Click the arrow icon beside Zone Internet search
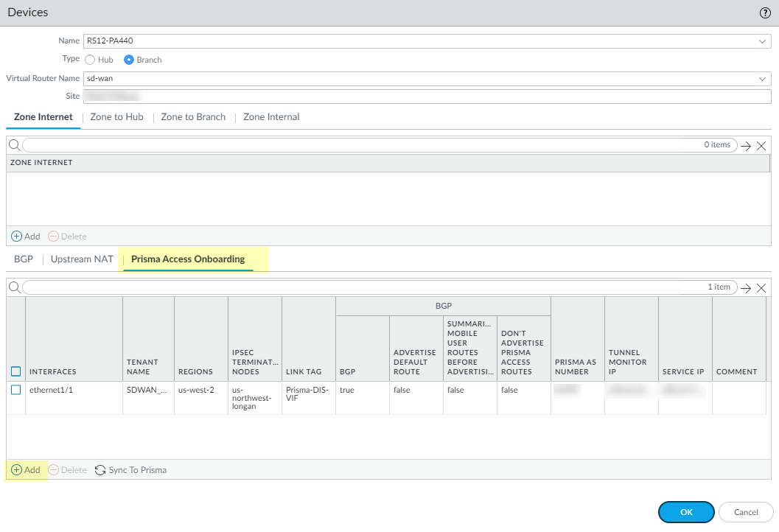 [x=746, y=146]
